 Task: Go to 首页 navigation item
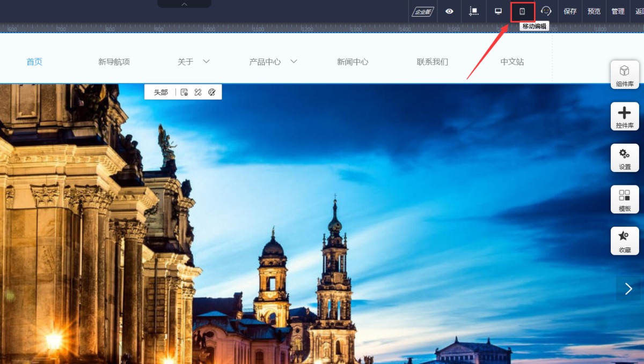point(34,62)
